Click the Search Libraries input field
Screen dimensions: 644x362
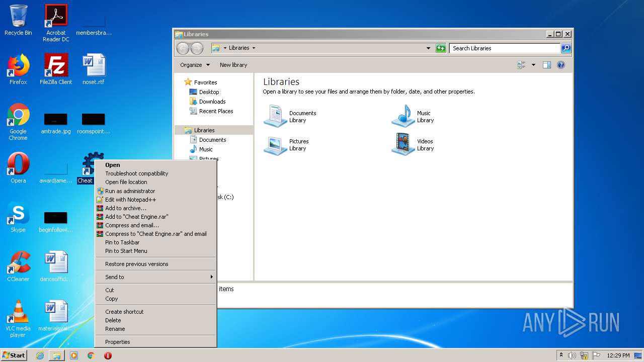tap(504, 48)
